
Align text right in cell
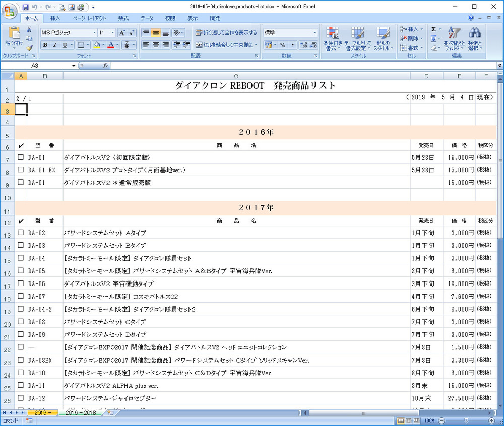pos(165,45)
